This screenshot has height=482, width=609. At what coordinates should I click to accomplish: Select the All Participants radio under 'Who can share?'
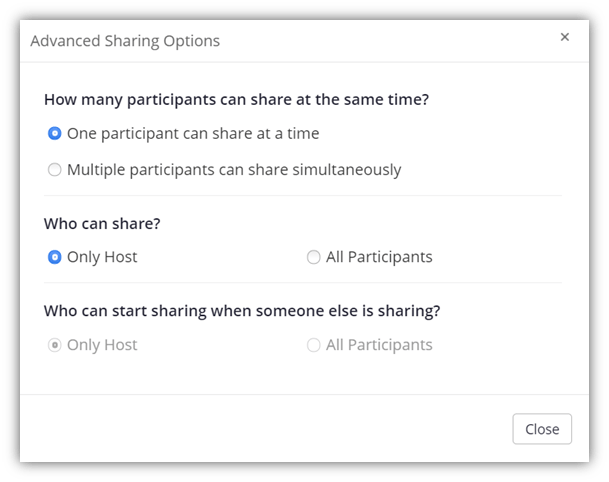[x=313, y=257]
